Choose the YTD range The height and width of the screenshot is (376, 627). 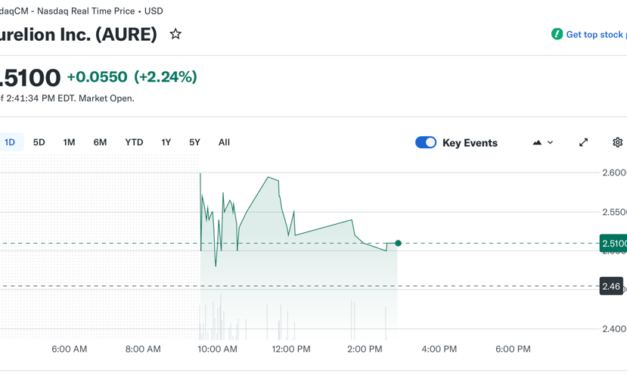(134, 142)
